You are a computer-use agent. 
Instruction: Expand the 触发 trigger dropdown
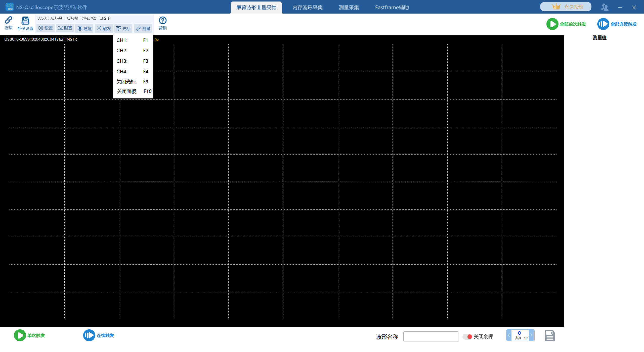point(104,28)
